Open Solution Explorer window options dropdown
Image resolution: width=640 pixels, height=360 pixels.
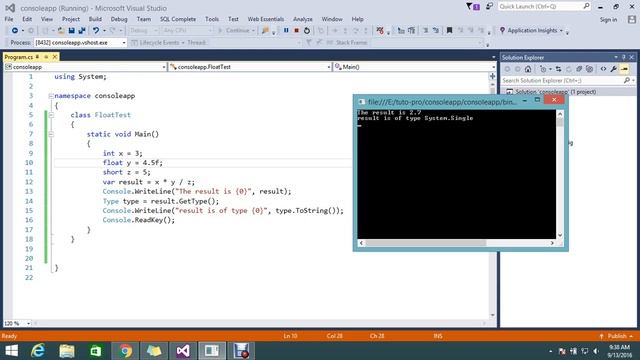pyautogui.click(x=616, y=58)
